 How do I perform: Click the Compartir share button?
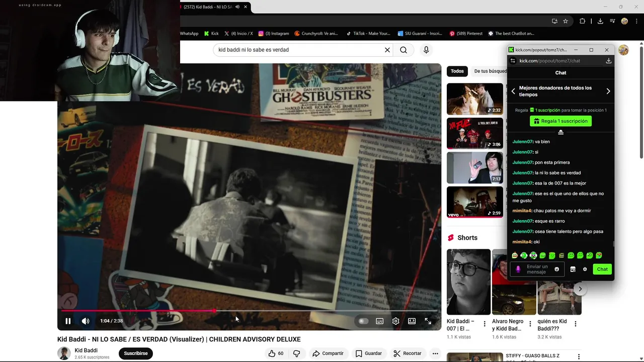tap(328, 353)
